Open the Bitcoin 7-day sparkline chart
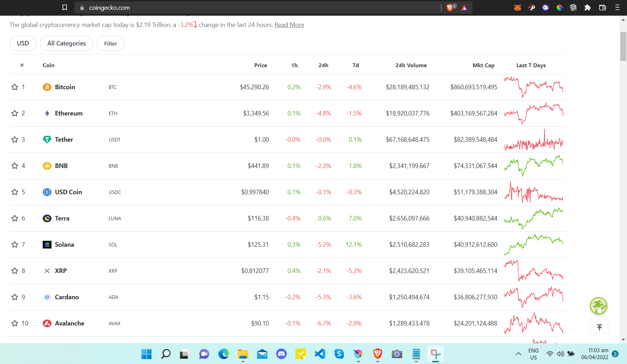627x364 pixels. click(x=534, y=87)
